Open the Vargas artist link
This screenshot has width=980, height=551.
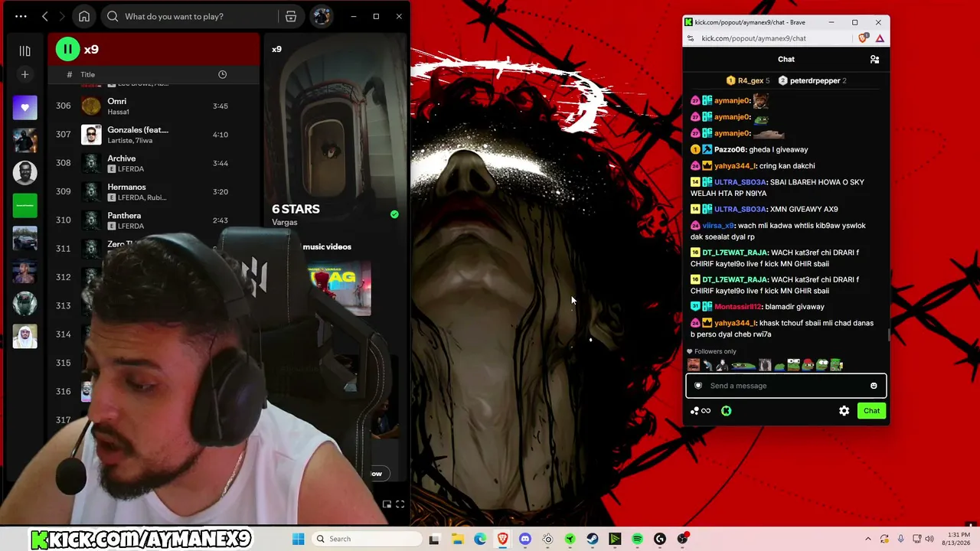[285, 223]
